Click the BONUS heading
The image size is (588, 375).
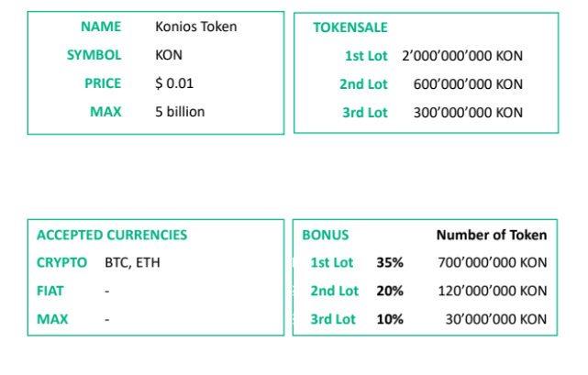click(x=326, y=235)
